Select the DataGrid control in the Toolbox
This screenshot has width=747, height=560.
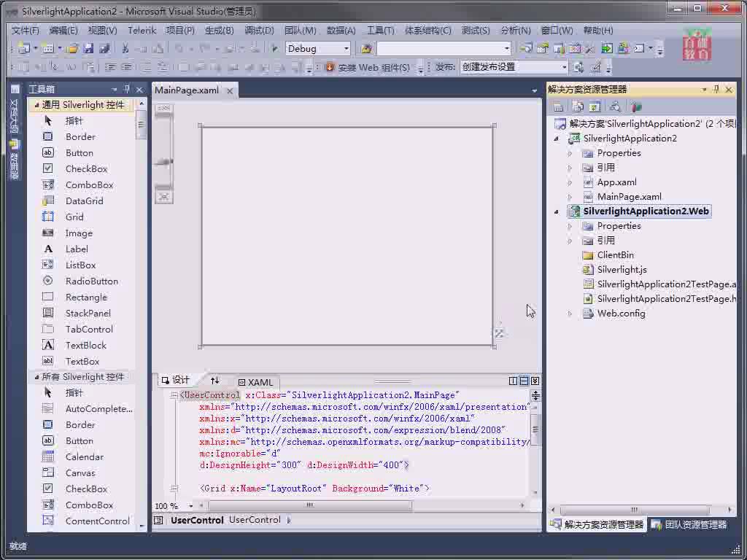pos(84,201)
